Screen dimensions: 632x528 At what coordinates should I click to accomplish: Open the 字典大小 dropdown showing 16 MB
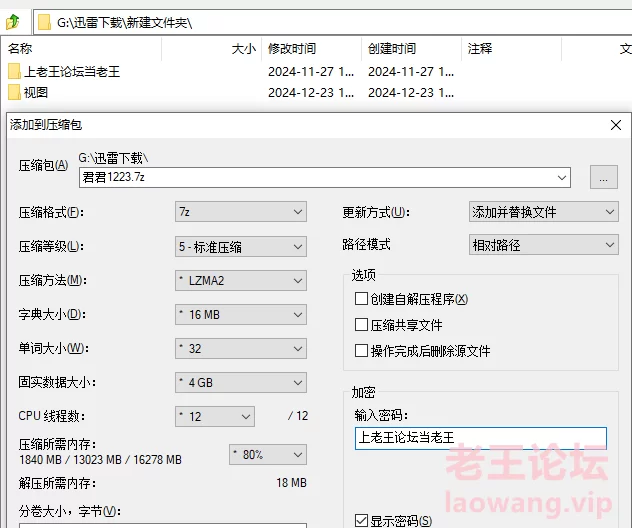click(241, 314)
